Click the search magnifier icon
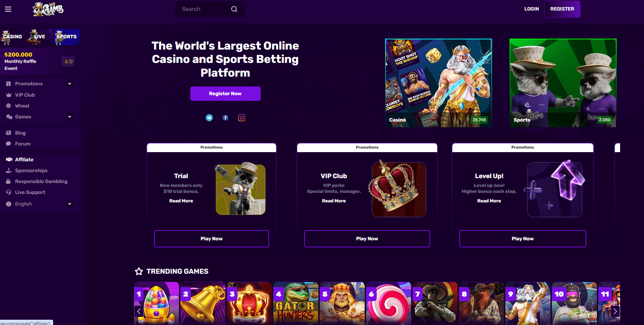 click(234, 9)
